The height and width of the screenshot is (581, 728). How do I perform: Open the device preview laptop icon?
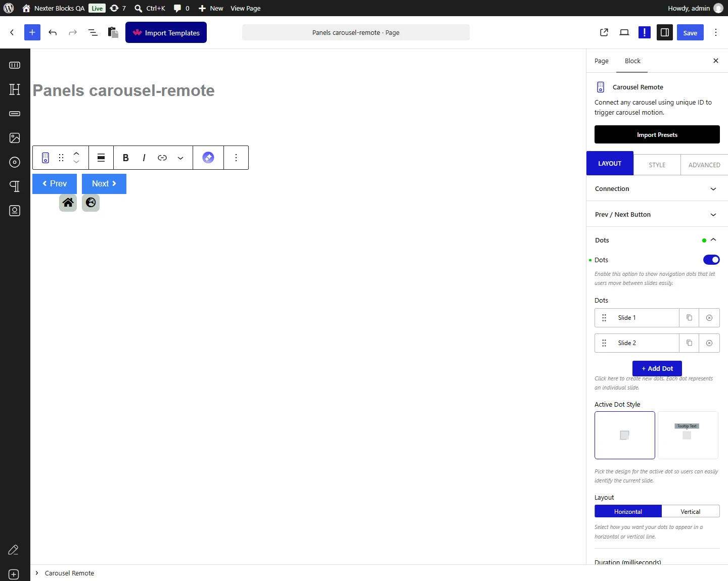pyautogui.click(x=624, y=32)
